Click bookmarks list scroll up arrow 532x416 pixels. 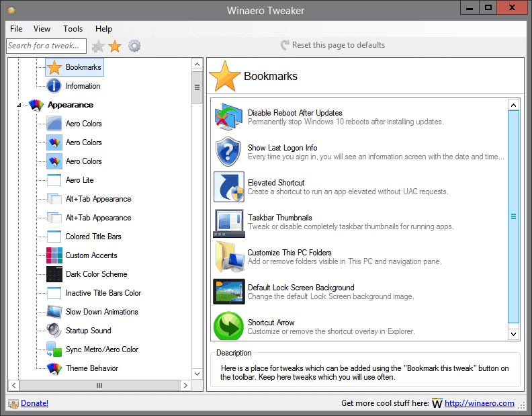[513, 106]
